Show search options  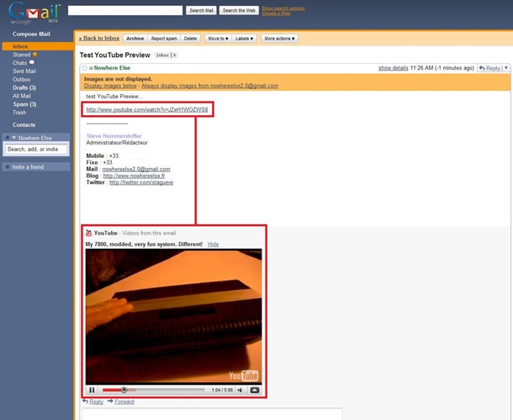(x=283, y=8)
